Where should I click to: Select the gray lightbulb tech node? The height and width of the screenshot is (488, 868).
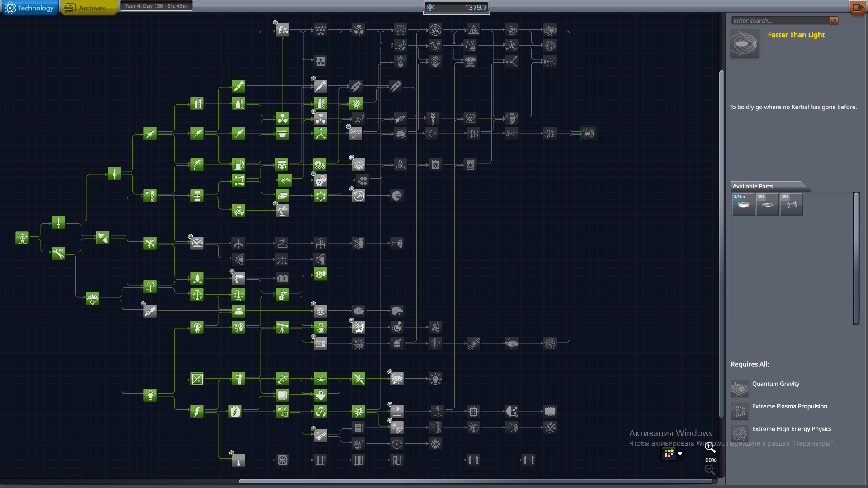435,379
